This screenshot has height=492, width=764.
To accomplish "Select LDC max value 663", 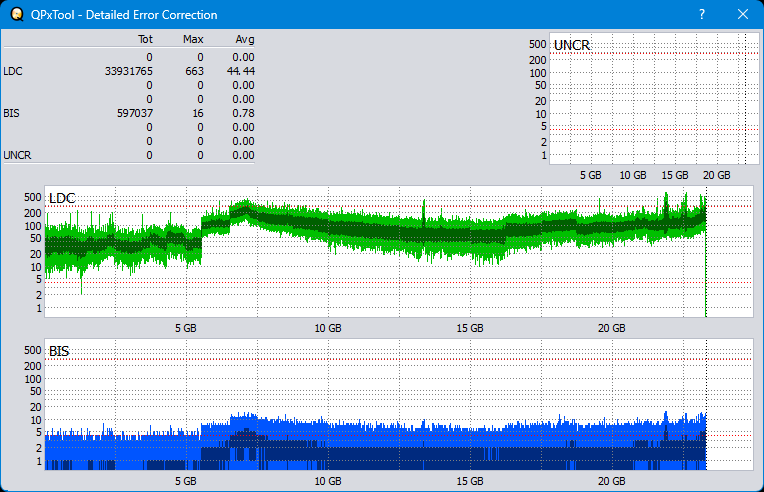I will (194, 71).
